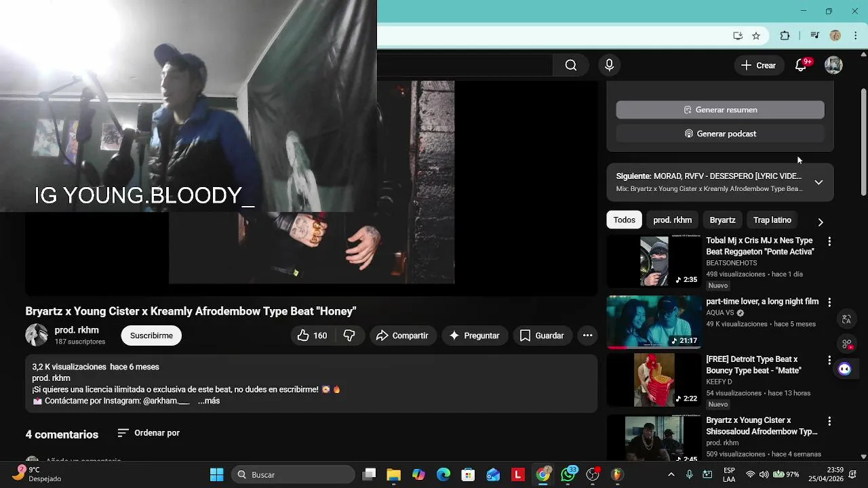
Task: Open part-time lover video thumbnail
Action: [654, 322]
